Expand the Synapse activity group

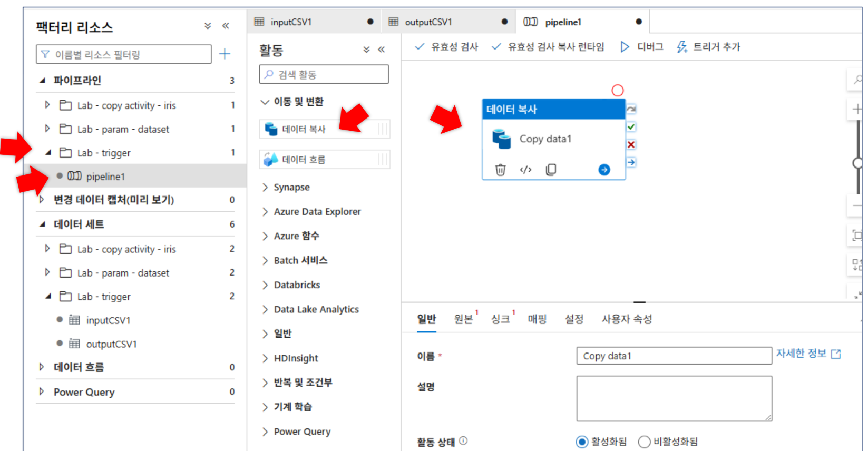pyautogui.click(x=265, y=188)
